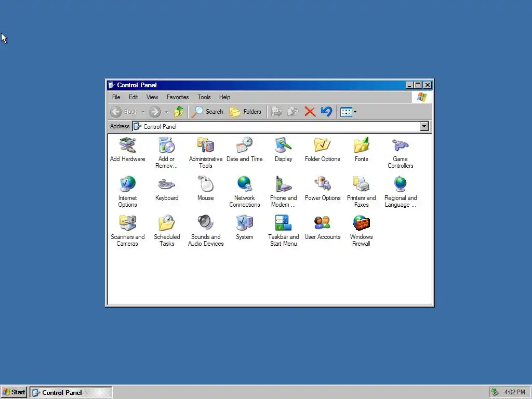The image size is (532, 399).
Task: Click the taskbar clock showing 4:02 PM
Action: tap(514, 392)
